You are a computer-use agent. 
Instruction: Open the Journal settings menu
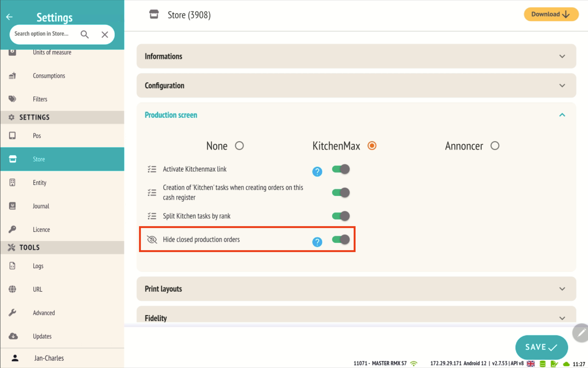(41, 206)
